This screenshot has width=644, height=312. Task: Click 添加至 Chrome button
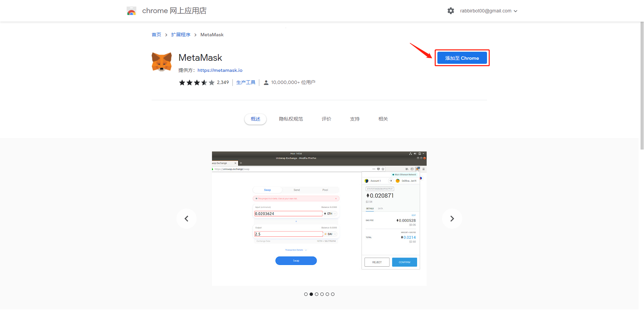[462, 58]
